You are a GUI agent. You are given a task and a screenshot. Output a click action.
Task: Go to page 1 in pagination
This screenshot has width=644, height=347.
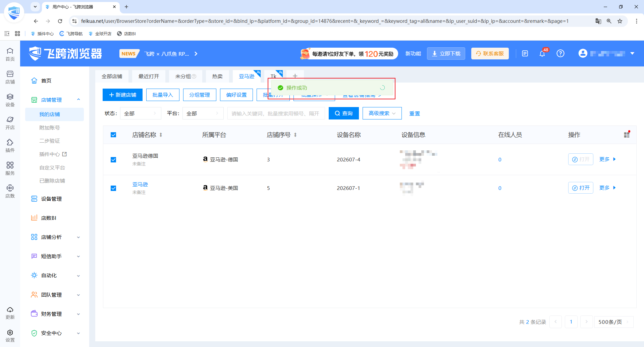[571, 322]
